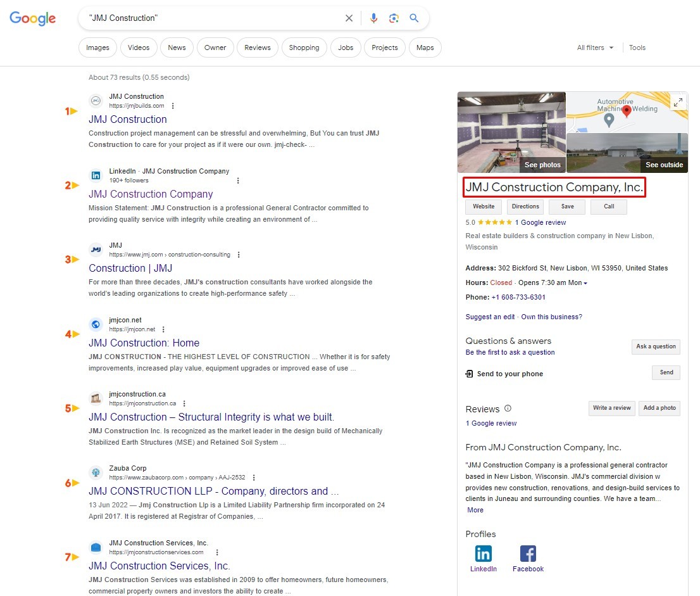Image resolution: width=700 pixels, height=596 pixels.
Task: Click the Zauba Corp favicon
Action: 96,472
